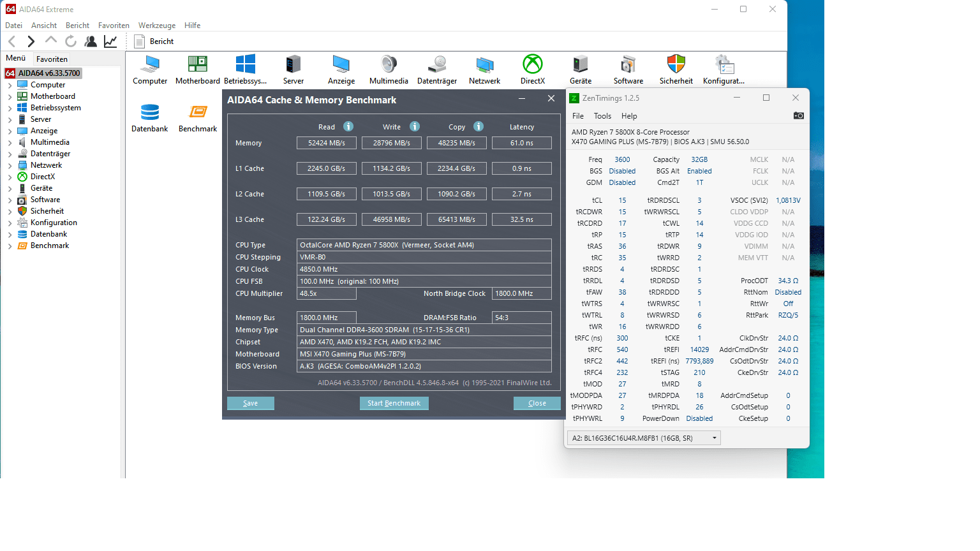Click the Read info icon in benchmark
The image size is (980, 551).
[x=348, y=126]
